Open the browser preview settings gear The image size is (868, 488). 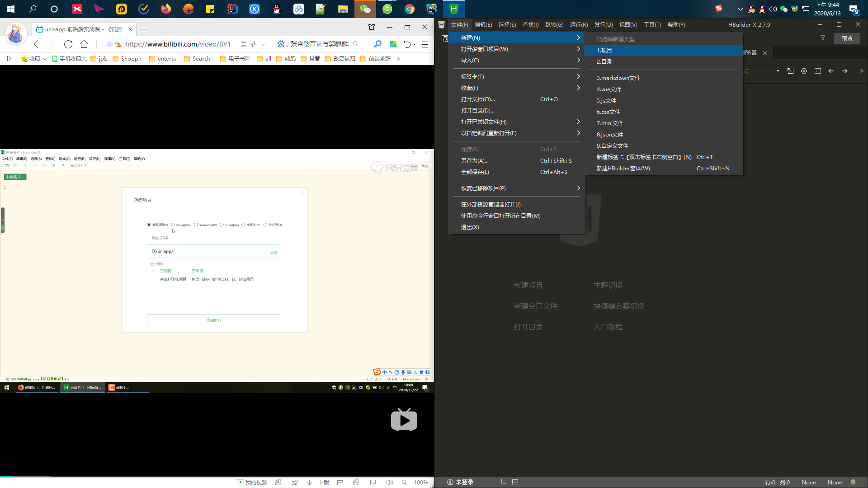coord(804,71)
